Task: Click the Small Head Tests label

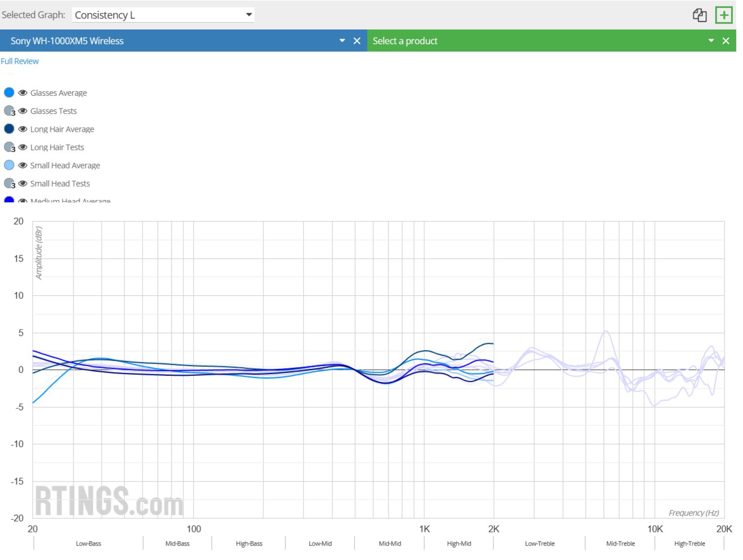Action: (60, 183)
